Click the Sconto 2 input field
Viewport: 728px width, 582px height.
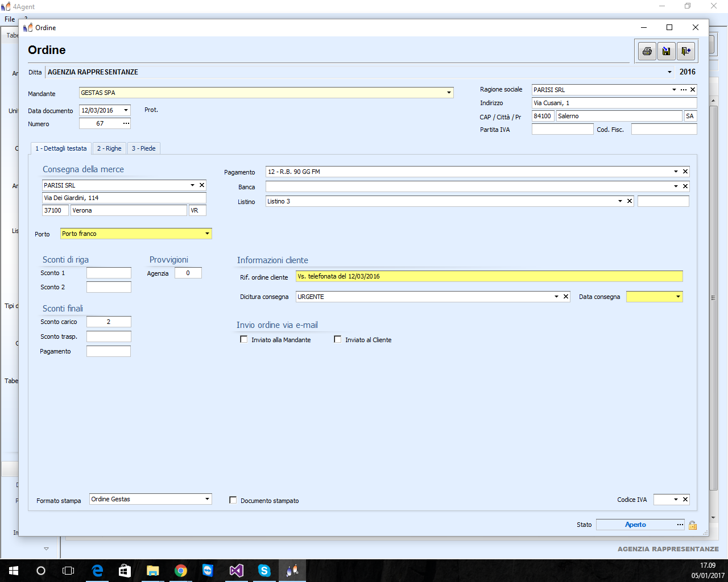pos(109,287)
